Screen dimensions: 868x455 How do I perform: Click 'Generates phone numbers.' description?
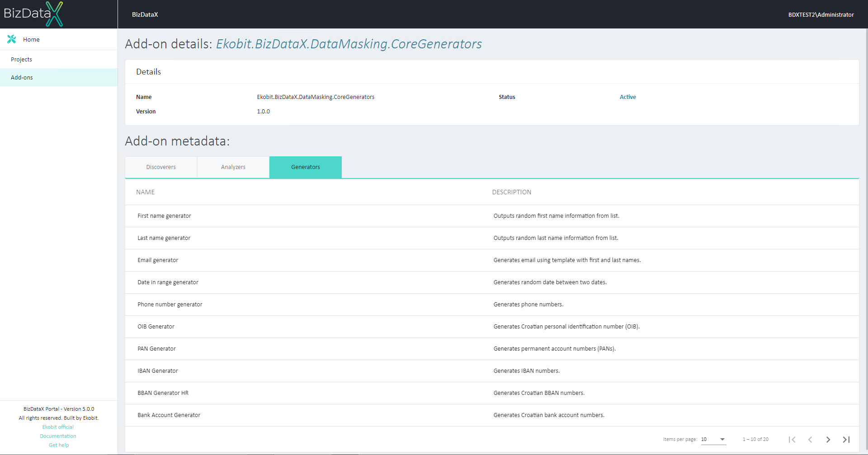(x=528, y=305)
